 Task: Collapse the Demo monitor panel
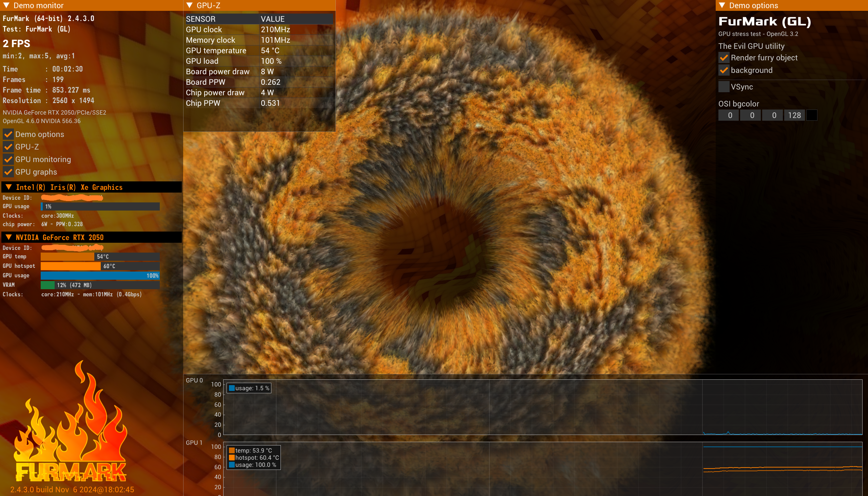[x=6, y=5]
